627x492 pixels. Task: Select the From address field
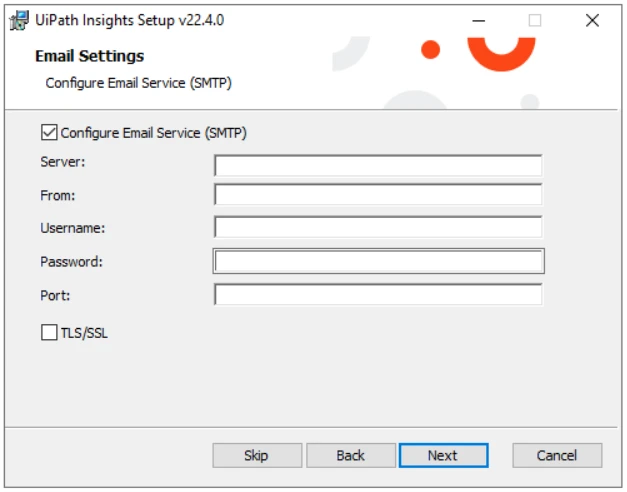click(x=378, y=195)
